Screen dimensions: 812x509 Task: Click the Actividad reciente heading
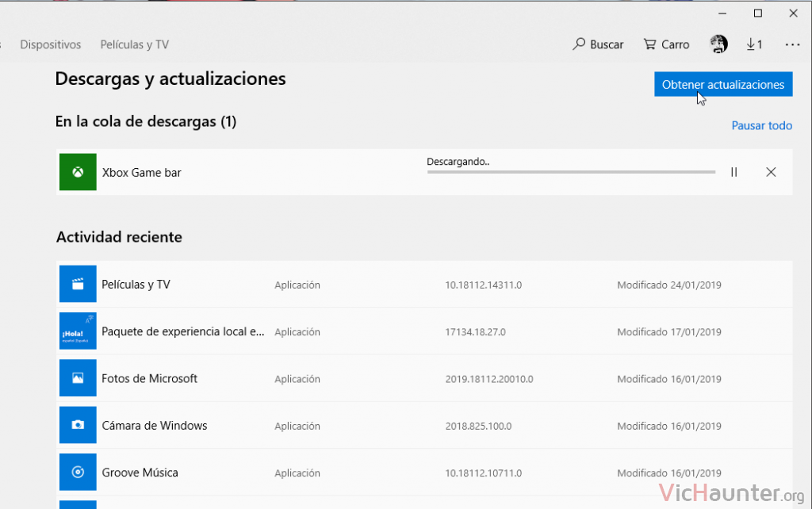click(119, 237)
